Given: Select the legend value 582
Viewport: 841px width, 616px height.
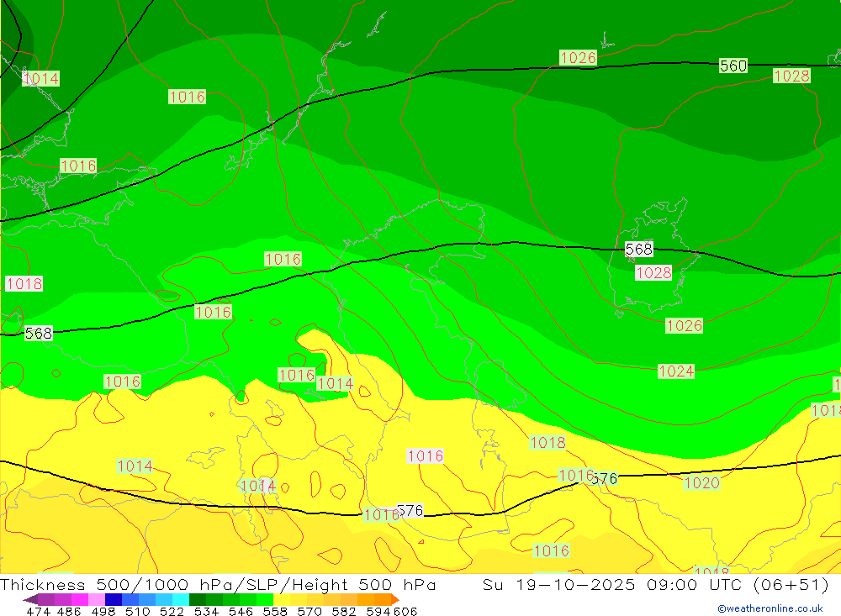Looking at the screenshot, I should coord(343,611).
